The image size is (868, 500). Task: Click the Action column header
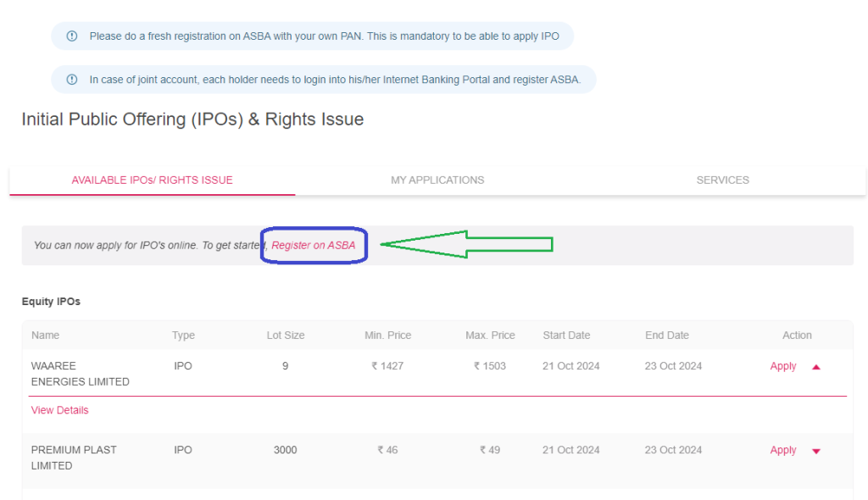[x=797, y=335]
